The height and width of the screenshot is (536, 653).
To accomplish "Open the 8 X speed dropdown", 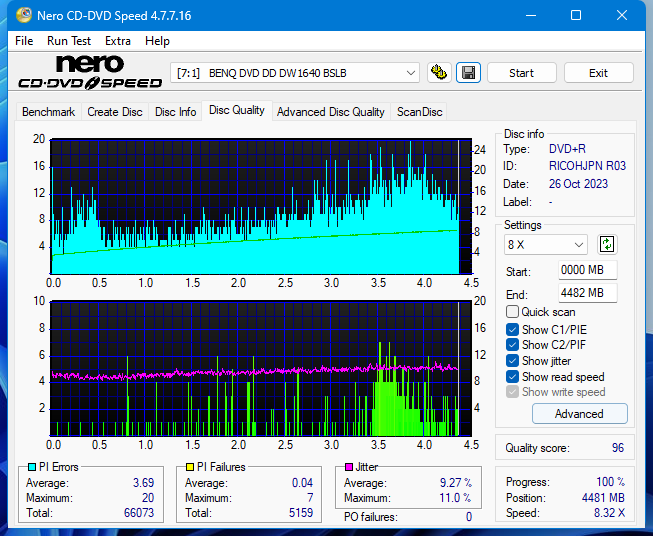I will [546, 244].
